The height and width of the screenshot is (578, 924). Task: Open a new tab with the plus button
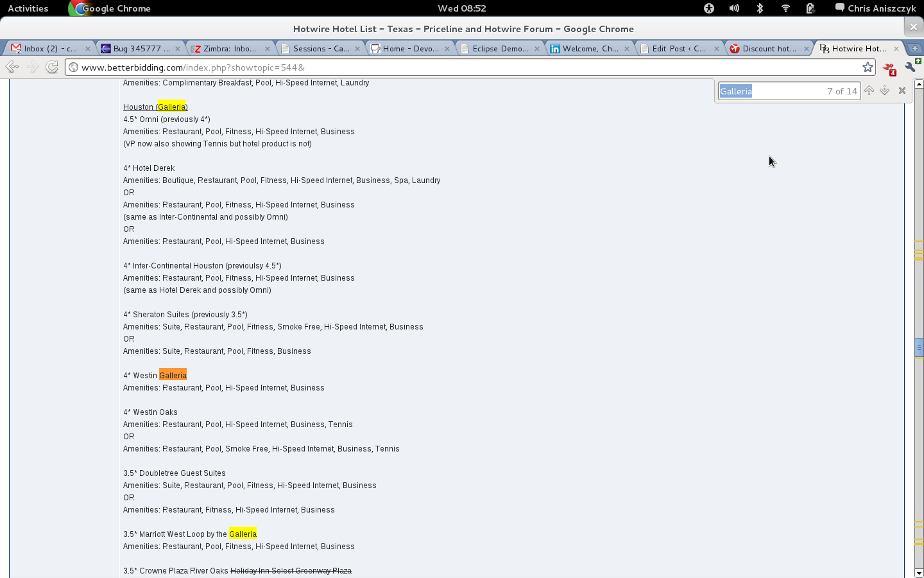[x=914, y=48]
